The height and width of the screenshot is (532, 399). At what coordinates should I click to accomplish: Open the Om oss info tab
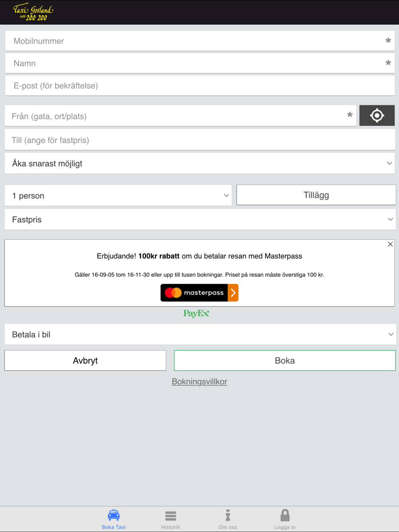coord(228,519)
